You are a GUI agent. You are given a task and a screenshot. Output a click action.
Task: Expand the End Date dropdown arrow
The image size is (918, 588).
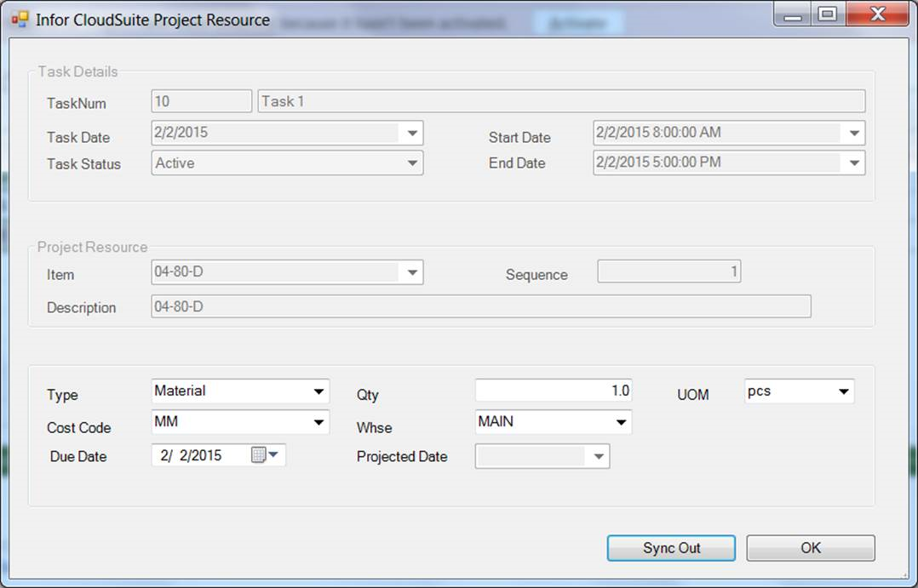click(854, 163)
